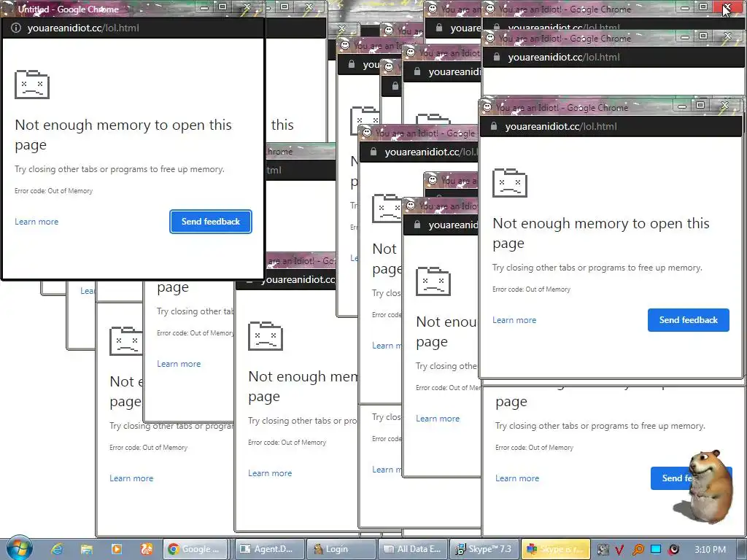The image size is (747, 560).
Task: Click smiley favicon of the large front-right Idiot window
Action: [x=487, y=107]
